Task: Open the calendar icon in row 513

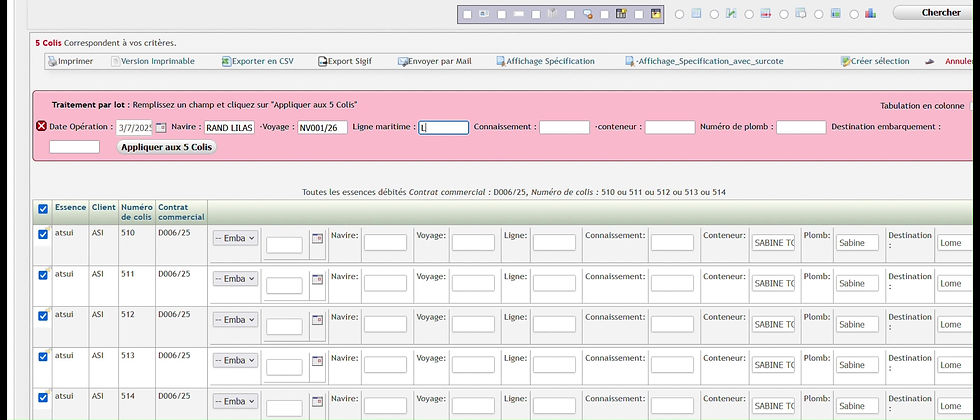Action: click(x=318, y=361)
